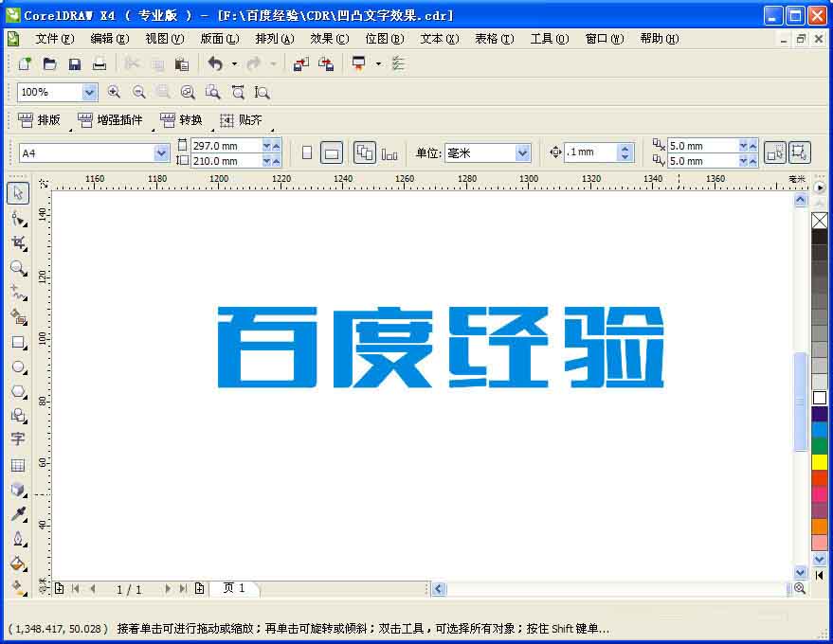Open application launcher icon
This screenshot has width=833, height=644.
coord(359,64)
